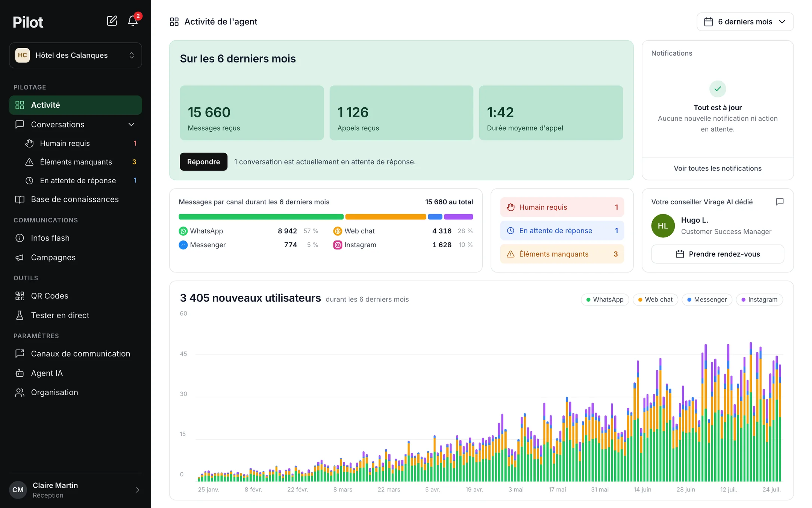812x508 pixels.
Task: Click the chat icon beside Virage AI conseiller
Action: tap(780, 202)
